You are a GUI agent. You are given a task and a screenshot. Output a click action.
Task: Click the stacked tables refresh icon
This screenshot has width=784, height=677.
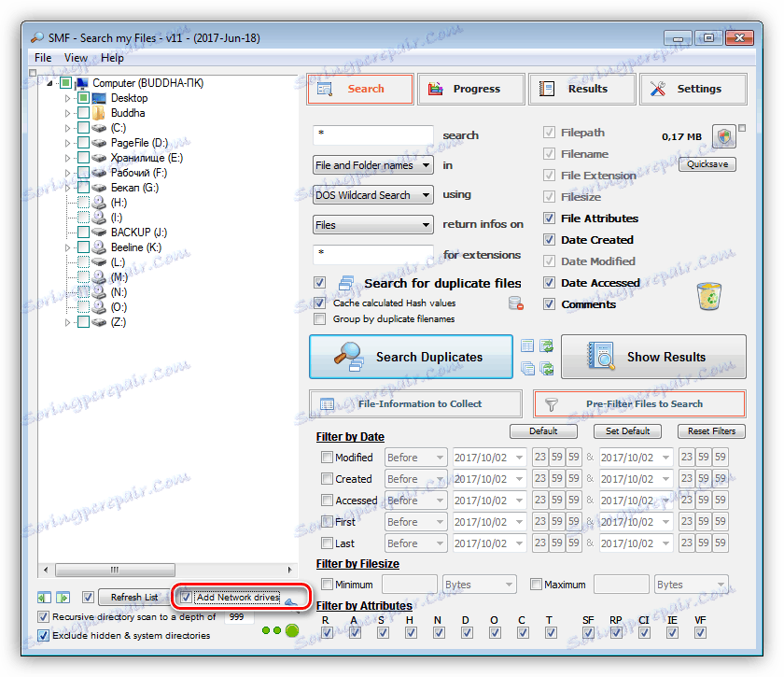click(547, 369)
